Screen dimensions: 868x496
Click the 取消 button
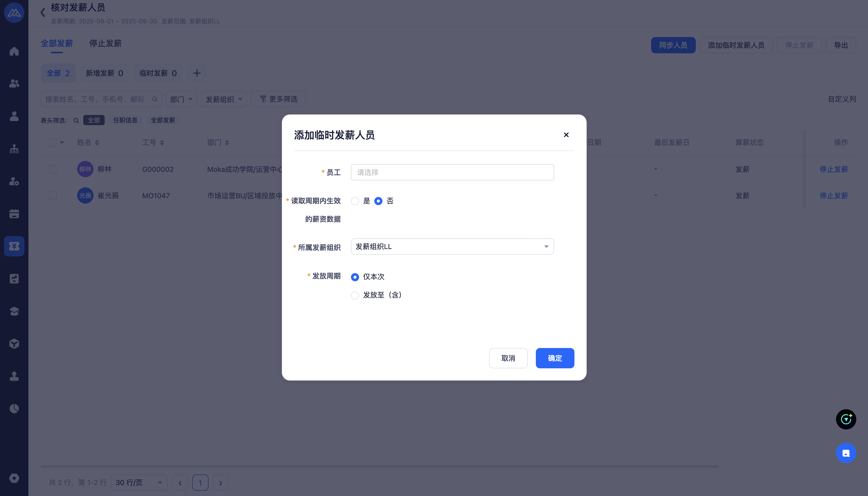[x=508, y=358]
